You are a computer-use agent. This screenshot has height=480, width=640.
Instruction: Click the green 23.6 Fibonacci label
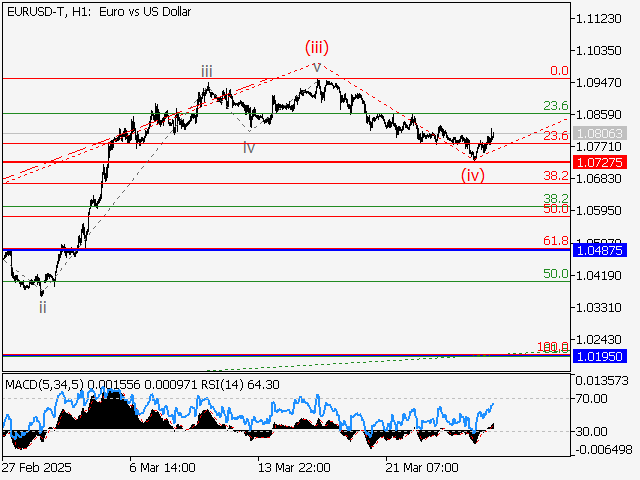click(x=555, y=105)
